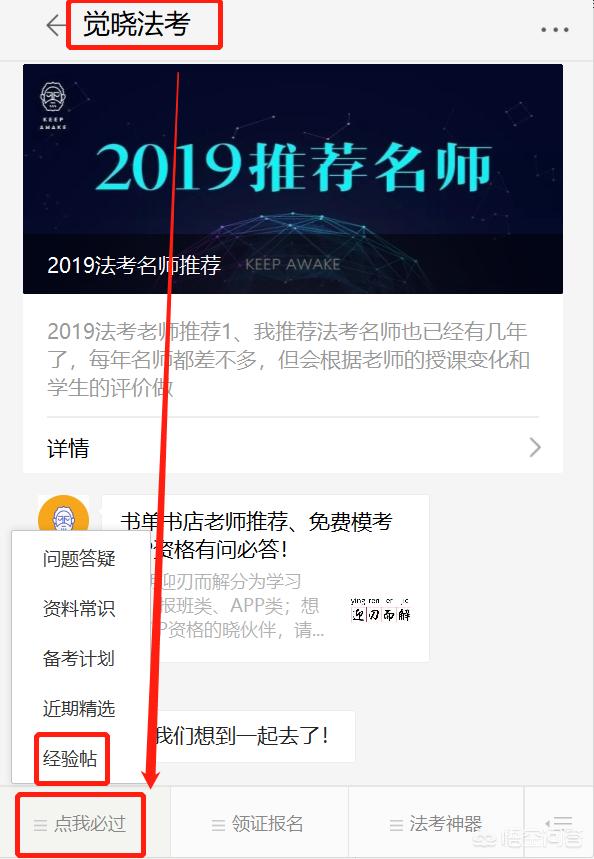This screenshot has height=859, width=594.
Task: Click the 迎刃而解 thumbnail image
Action: coord(380,610)
